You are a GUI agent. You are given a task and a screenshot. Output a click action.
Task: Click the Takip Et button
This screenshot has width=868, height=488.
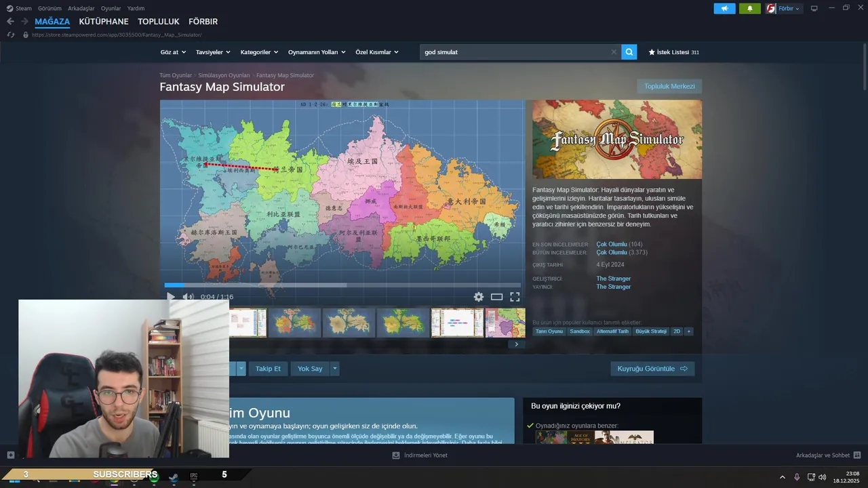(x=268, y=369)
